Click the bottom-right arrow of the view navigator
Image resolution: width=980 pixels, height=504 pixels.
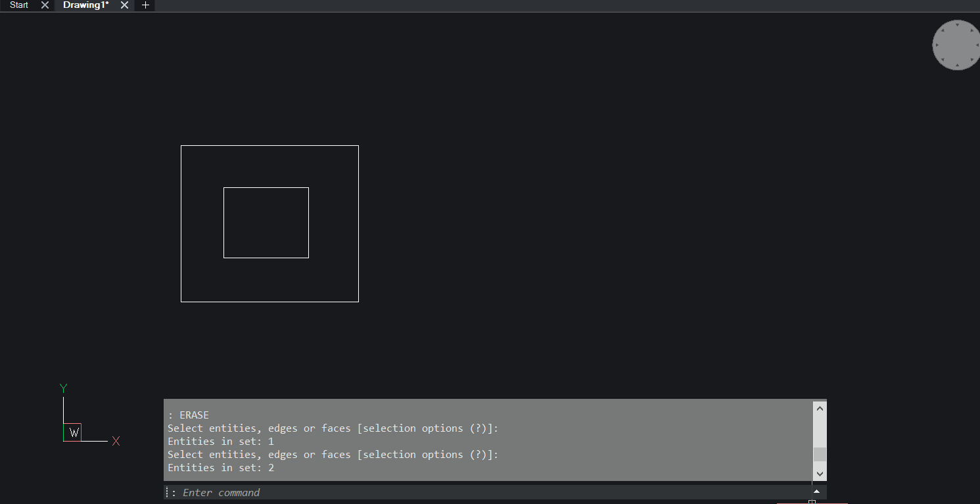(x=971, y=60)
